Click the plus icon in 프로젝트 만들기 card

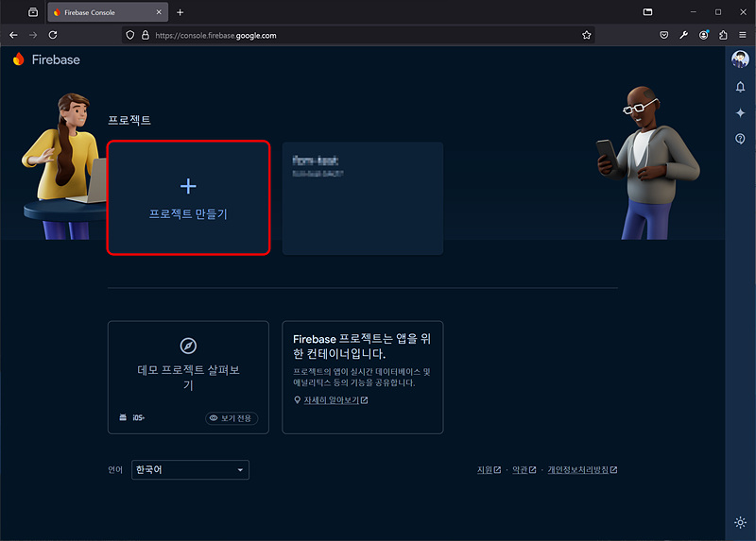click(188, 186)
